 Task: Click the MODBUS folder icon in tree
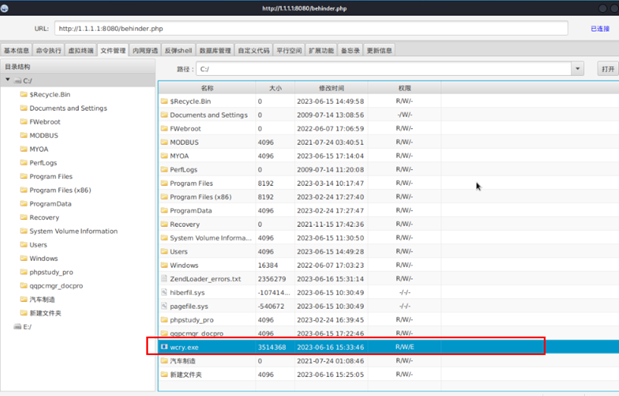(24, 135)
